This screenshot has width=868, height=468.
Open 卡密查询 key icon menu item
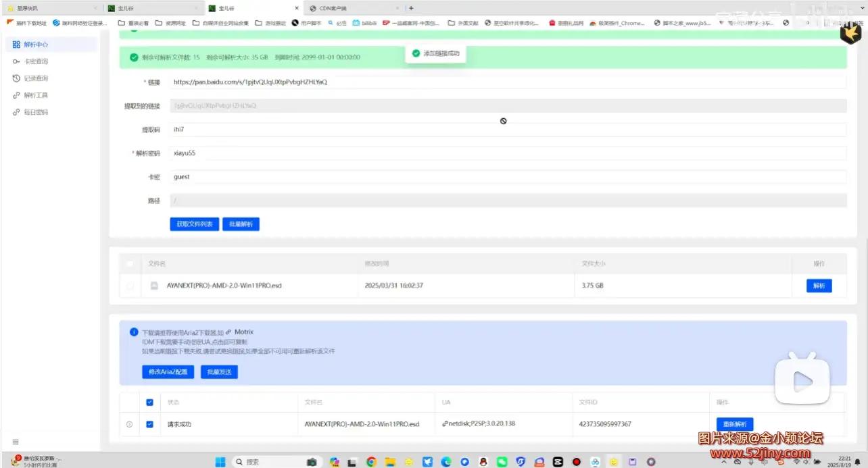(35, 61)
